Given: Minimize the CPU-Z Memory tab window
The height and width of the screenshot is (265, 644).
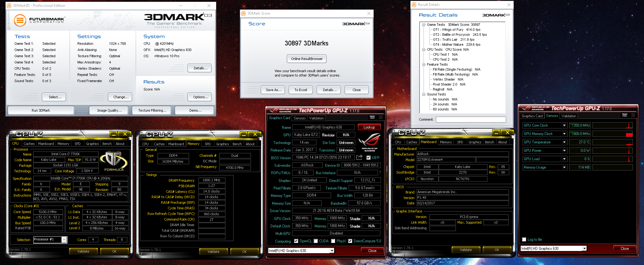Looking at the screenshot, I should pos(244,134).
